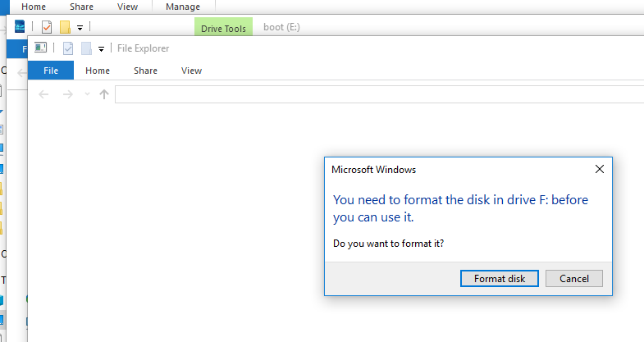The height and width of the screenshot is (342, 644).
Task: Click the File Explorer system icon in title bar
Action: [x=40, y=48]
